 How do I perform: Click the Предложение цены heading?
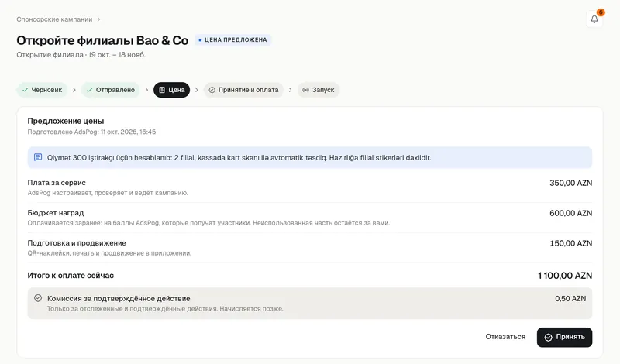[x=66, y=121]
